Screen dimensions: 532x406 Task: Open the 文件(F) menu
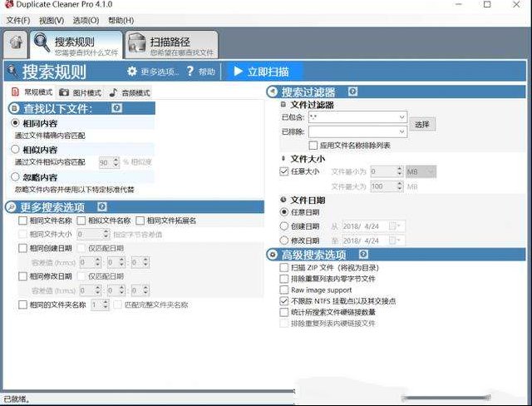(x=18, y=20)
